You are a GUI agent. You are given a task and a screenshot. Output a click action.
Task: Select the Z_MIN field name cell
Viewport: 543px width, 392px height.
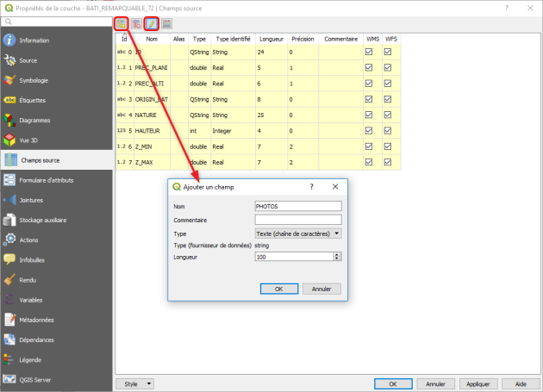tap(152, 146)
